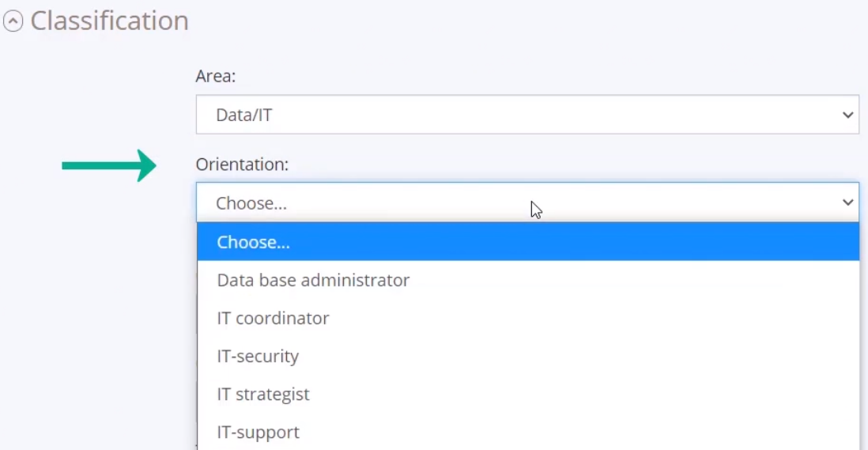Click the Orientation field label

(242, 164)
